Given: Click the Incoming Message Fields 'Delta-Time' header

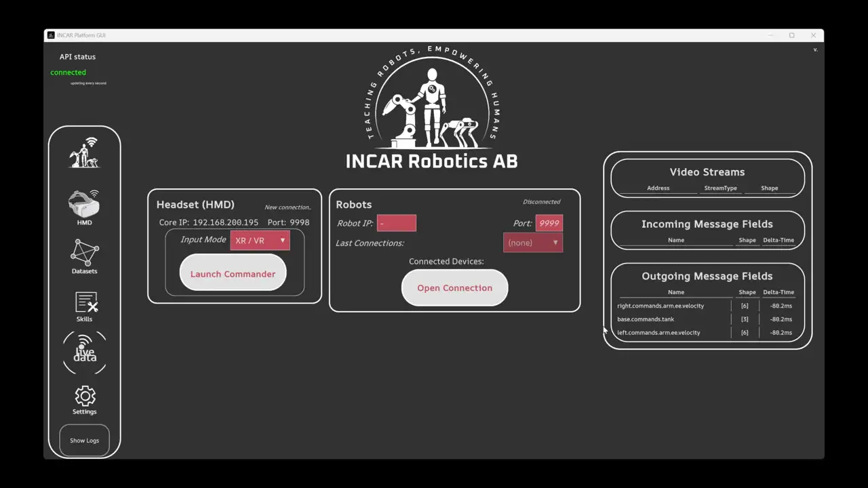Looking at the screenshot, I should [x=778, y=240].
